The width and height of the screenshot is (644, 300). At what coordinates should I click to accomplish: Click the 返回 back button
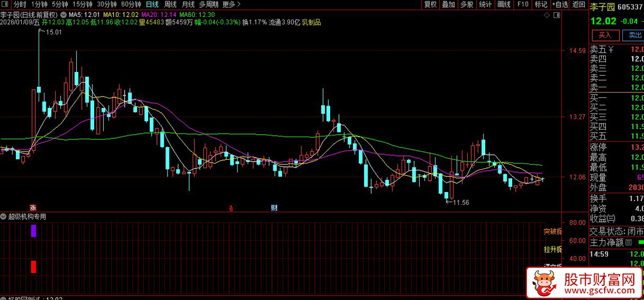(578, 5)
